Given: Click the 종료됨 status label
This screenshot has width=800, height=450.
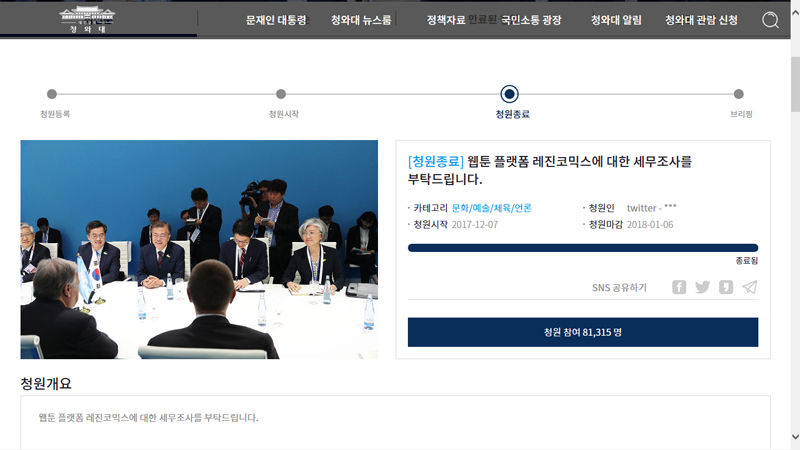Looking at the screenshot, I should click(x=746, y=261).
